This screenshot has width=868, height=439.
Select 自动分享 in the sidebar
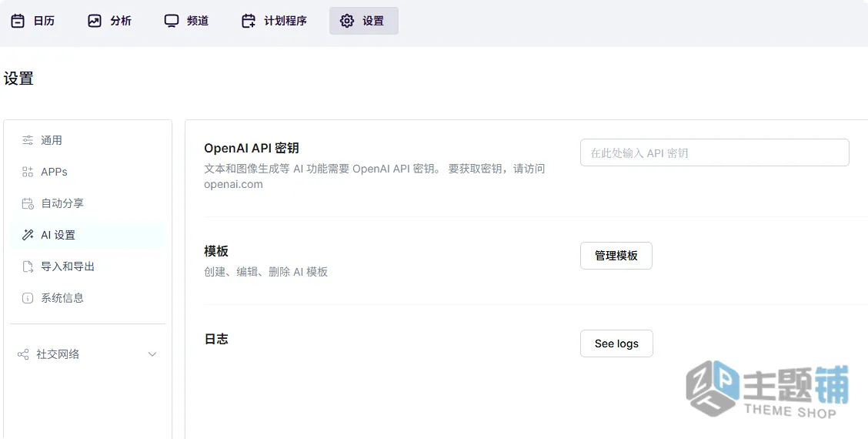pos(88,203)
